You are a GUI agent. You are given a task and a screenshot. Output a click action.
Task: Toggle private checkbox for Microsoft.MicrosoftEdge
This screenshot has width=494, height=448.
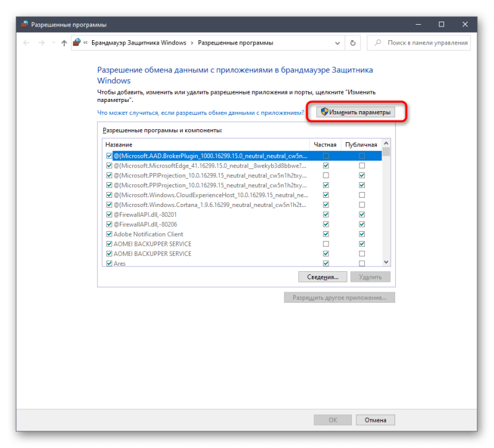click(x=326, y=166)
